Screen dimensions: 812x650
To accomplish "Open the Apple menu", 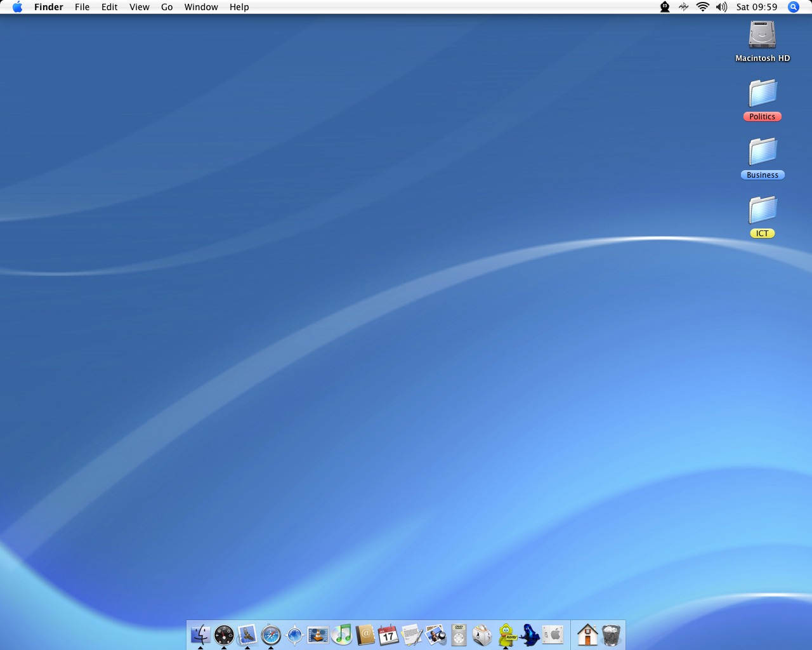I will pos(17,7).
